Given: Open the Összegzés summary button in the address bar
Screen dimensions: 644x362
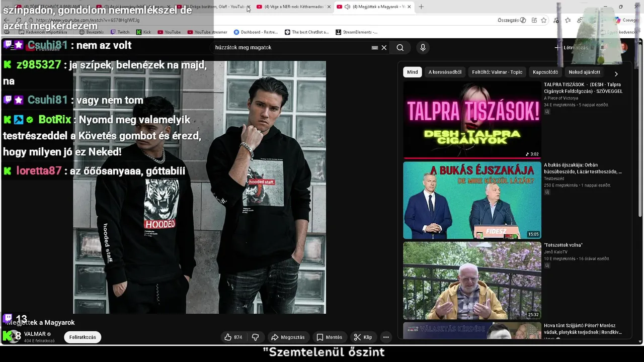Looking at the screenshot, I should point(511,20).
